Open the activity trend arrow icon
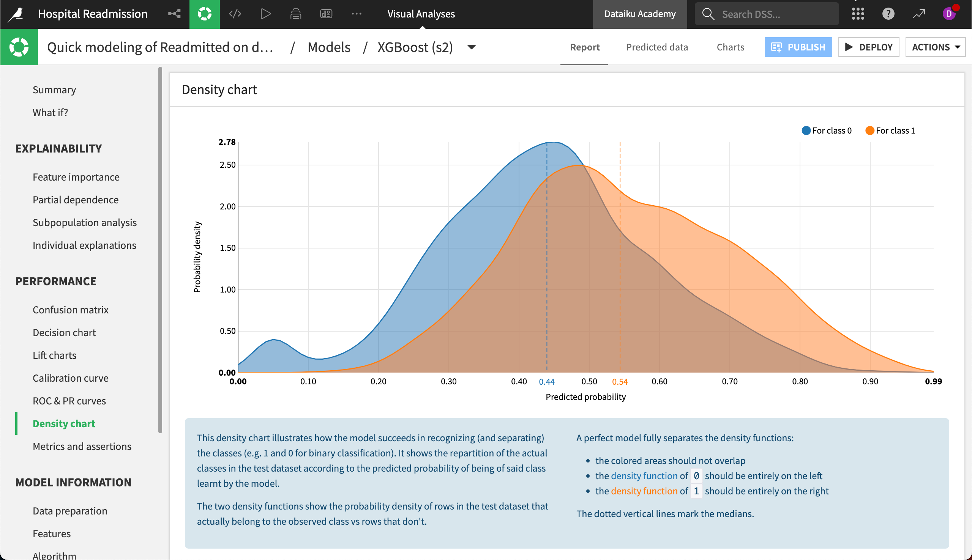This screenshot has height=560, width=972. coord(918,14)
